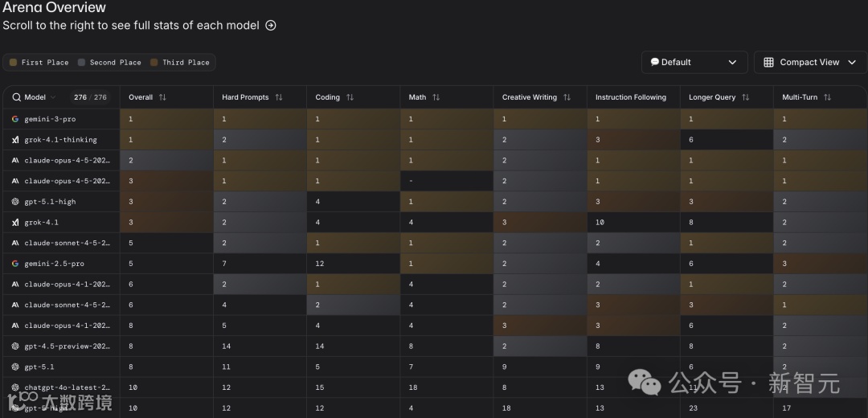Click the First Place color swatch

tap(13, 63)
